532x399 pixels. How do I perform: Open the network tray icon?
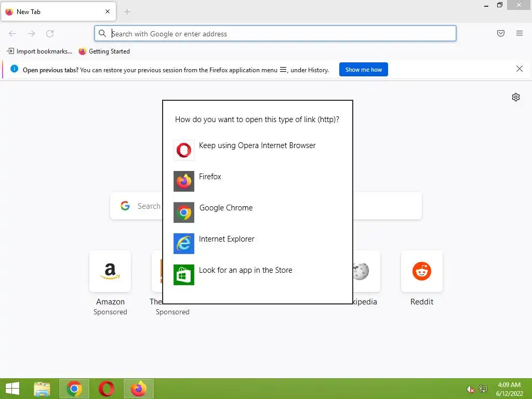pos(483,389)
